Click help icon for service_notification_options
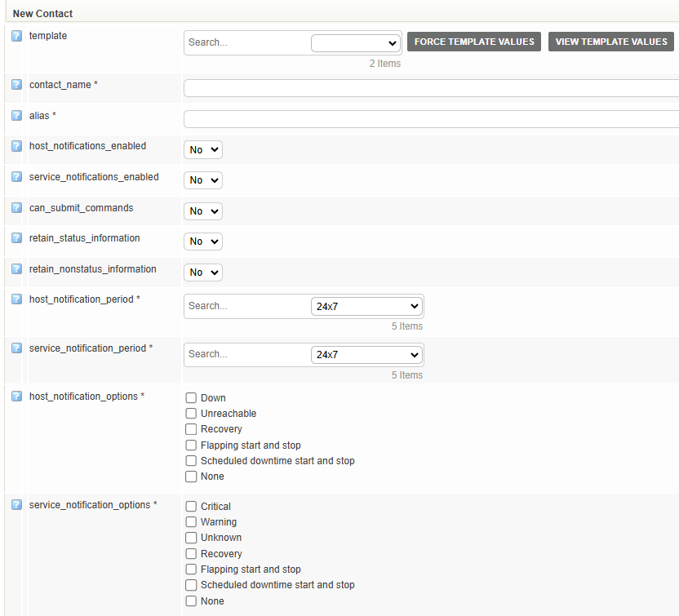This screenshot has height=616, width=679. pyautogui.click(x=16, y=505)
